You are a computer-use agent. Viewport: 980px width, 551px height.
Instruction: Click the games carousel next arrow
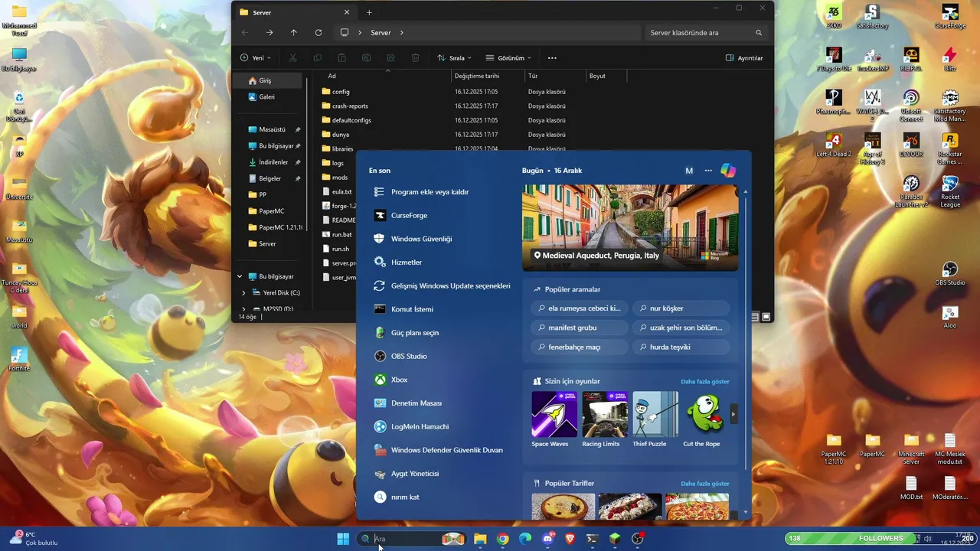(x=733, y=414)
